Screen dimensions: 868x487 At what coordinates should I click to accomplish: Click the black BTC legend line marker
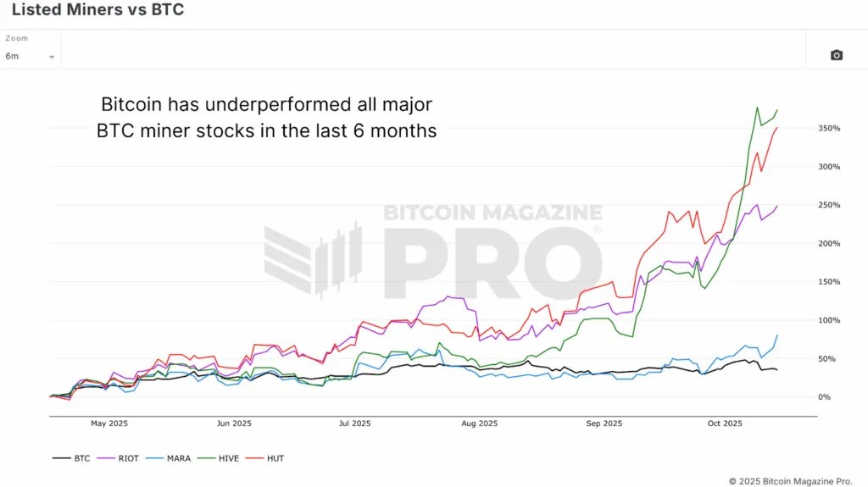[x=61, y=457]
